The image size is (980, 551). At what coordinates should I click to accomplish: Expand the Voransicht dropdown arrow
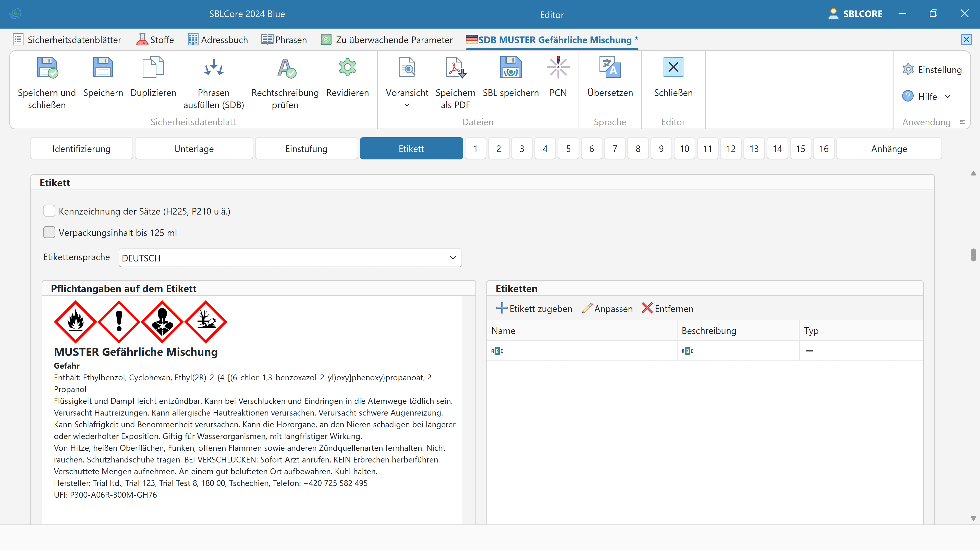(407, 105)
